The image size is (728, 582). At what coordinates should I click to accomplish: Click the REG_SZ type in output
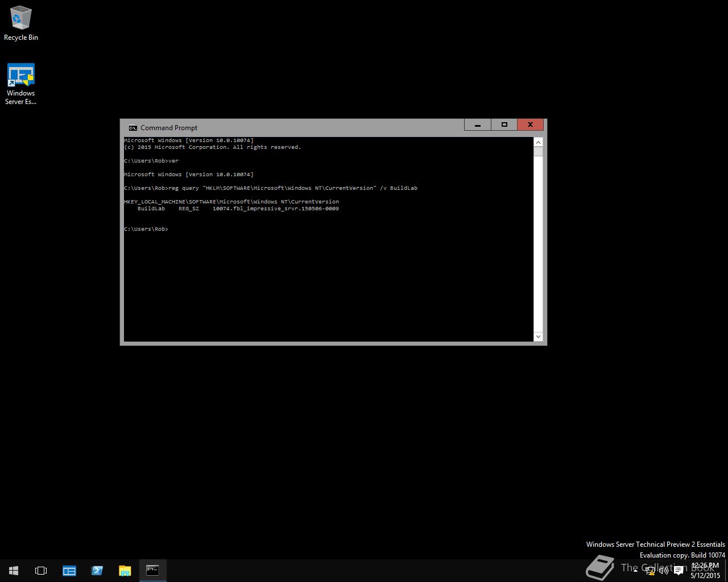coord(189,209)
